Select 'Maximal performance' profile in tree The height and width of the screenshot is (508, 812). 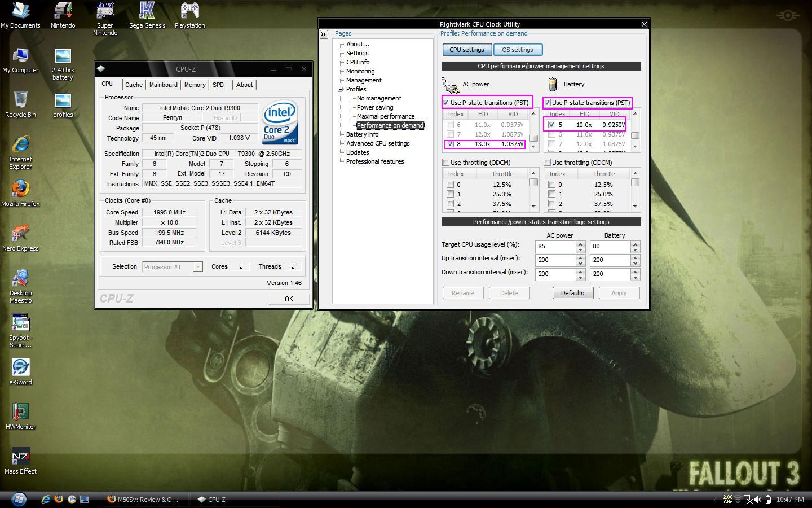pyautogui.click(x=386, y=116)
